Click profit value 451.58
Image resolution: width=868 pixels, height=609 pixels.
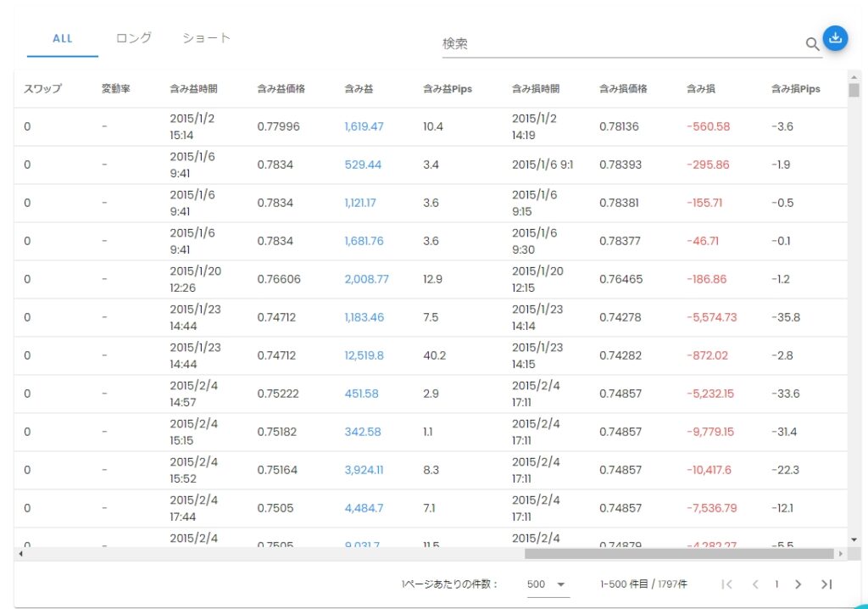tap(361, 394)
